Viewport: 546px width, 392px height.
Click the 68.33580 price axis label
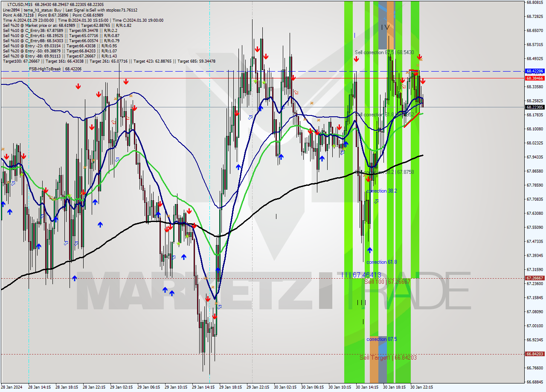coord(535,86)
